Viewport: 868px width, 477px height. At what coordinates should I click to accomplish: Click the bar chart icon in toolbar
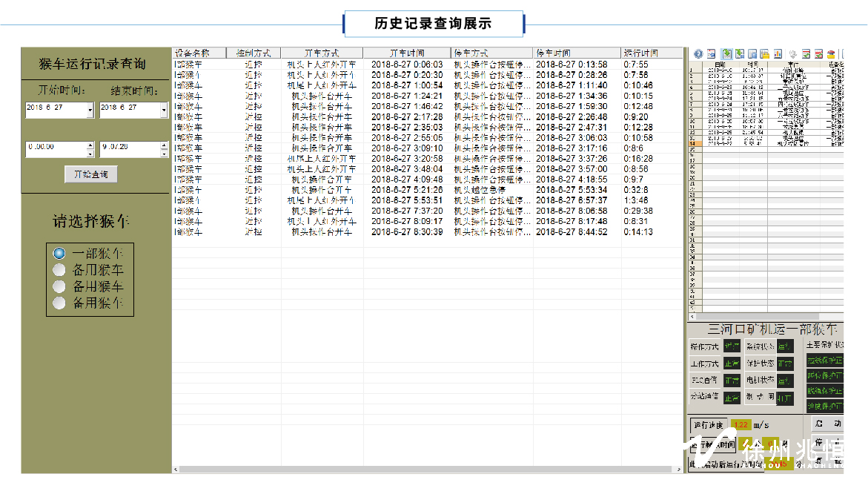pyautogui.click(x=778, y=54)
